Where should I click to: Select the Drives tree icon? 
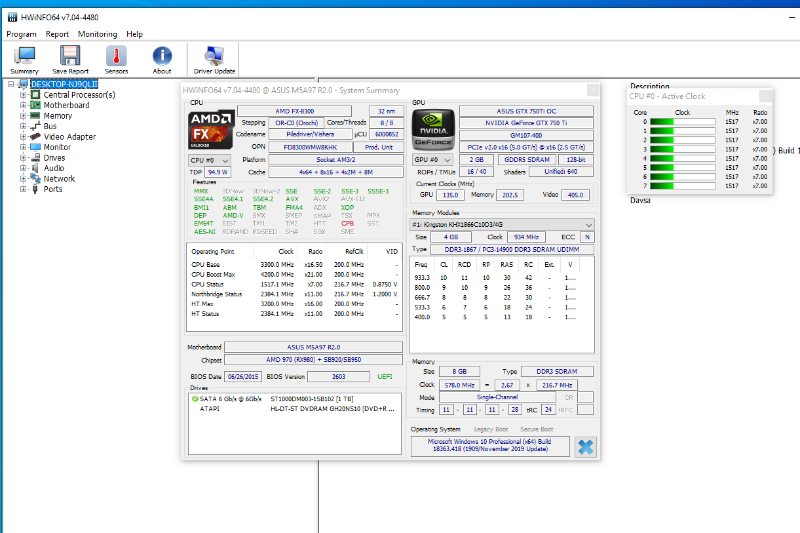(35, 158)
